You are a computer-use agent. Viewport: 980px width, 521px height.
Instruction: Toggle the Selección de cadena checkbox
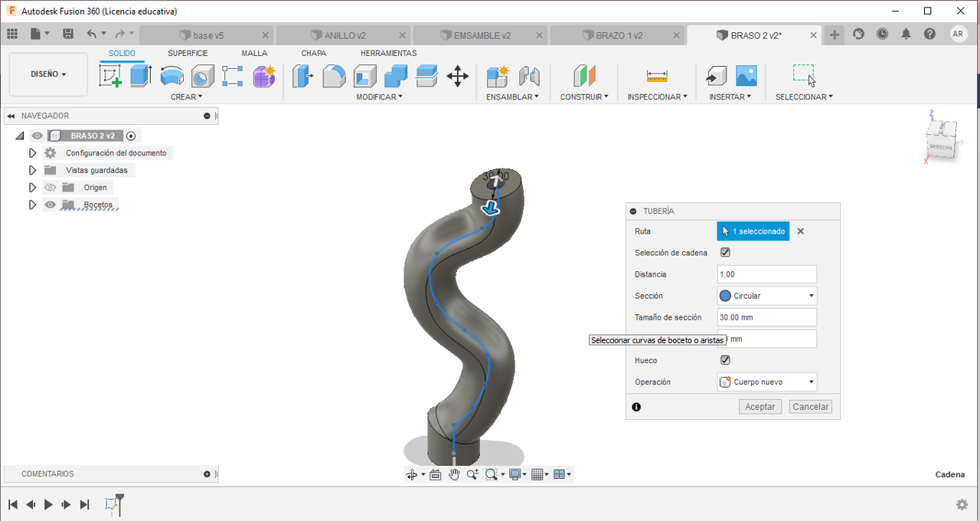725,252
